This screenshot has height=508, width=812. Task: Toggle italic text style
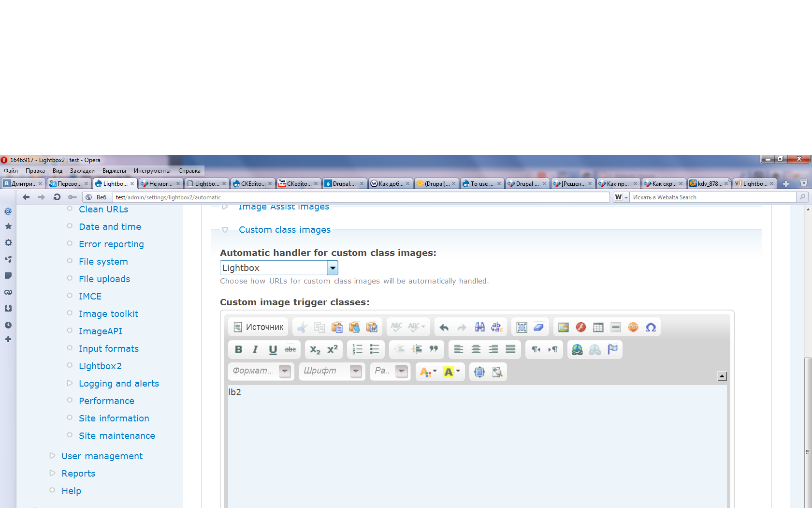coord(255,349)
